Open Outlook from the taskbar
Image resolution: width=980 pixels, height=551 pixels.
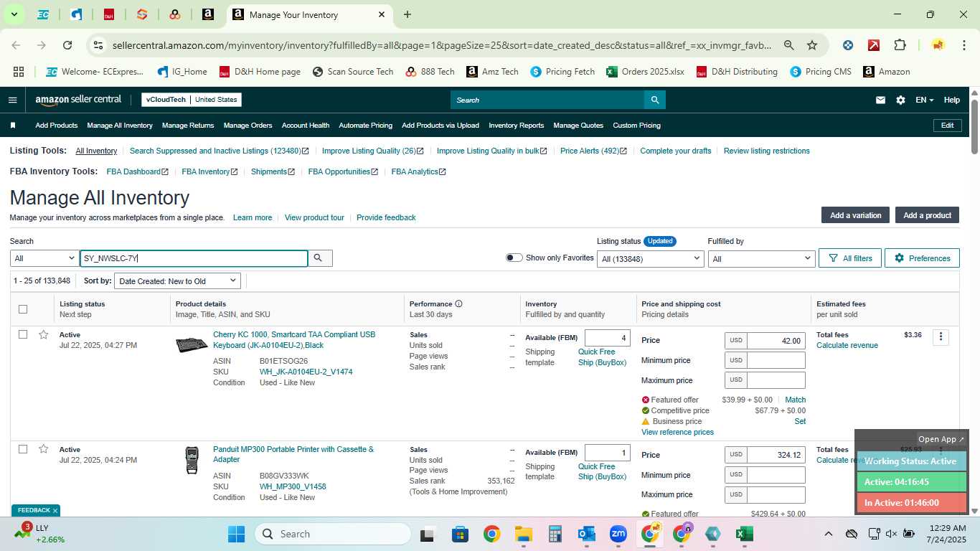pos(587,534)
